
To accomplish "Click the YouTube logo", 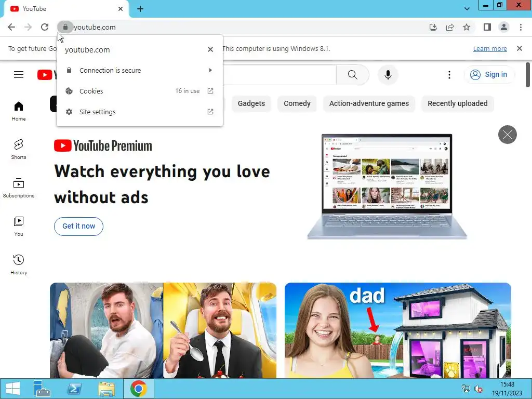I will (x=46, y=75).
